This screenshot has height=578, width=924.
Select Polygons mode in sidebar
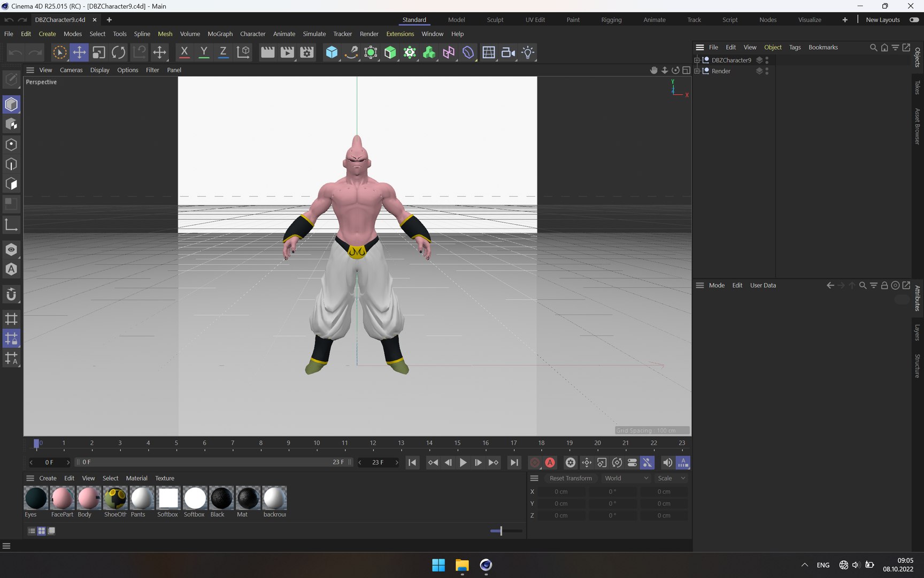11,184
